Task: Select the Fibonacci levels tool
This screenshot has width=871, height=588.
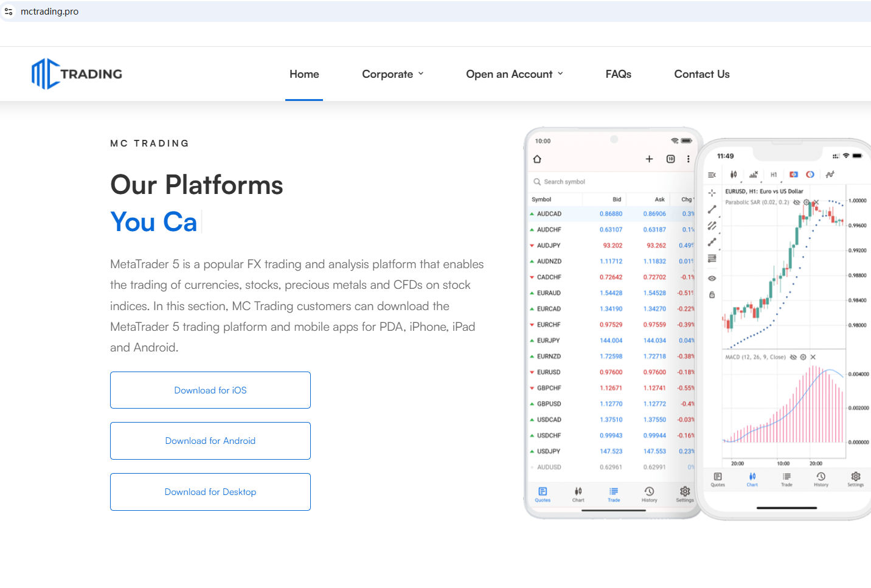Action: click(x=712, y=258)
